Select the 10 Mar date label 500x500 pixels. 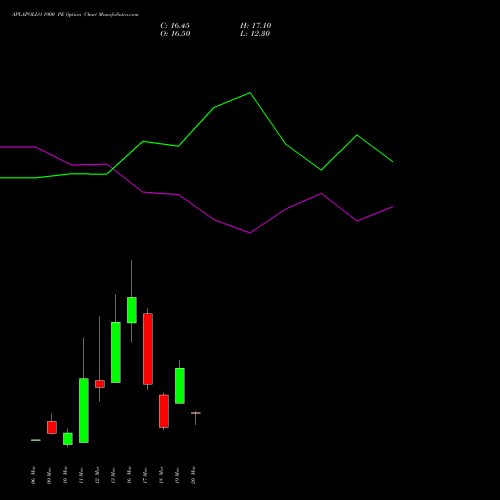click(x=65, y=475)
